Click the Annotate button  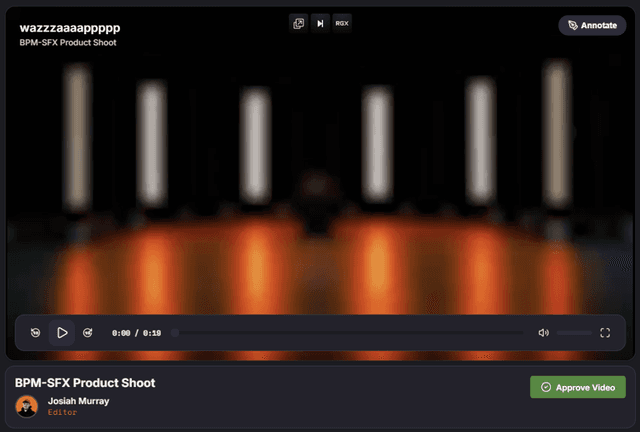coord(592,25)
